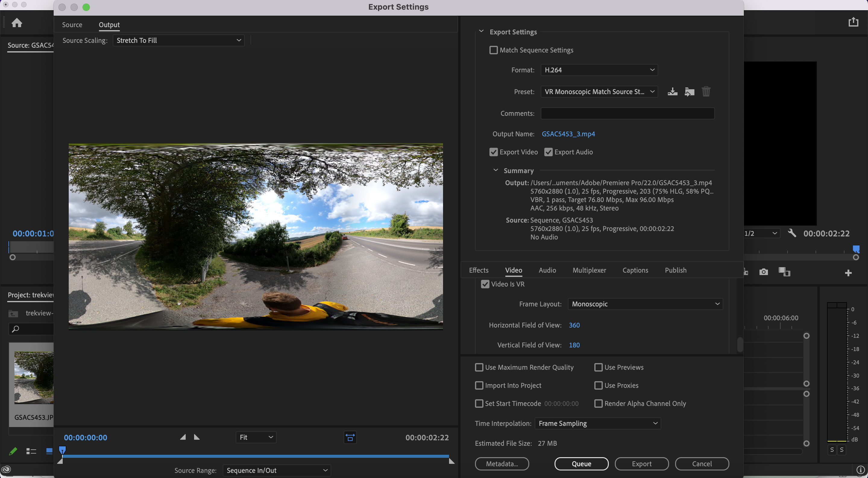Select GSAC5453 thumbnail in Project panel

pyautogui.click(x=34, y=377)
